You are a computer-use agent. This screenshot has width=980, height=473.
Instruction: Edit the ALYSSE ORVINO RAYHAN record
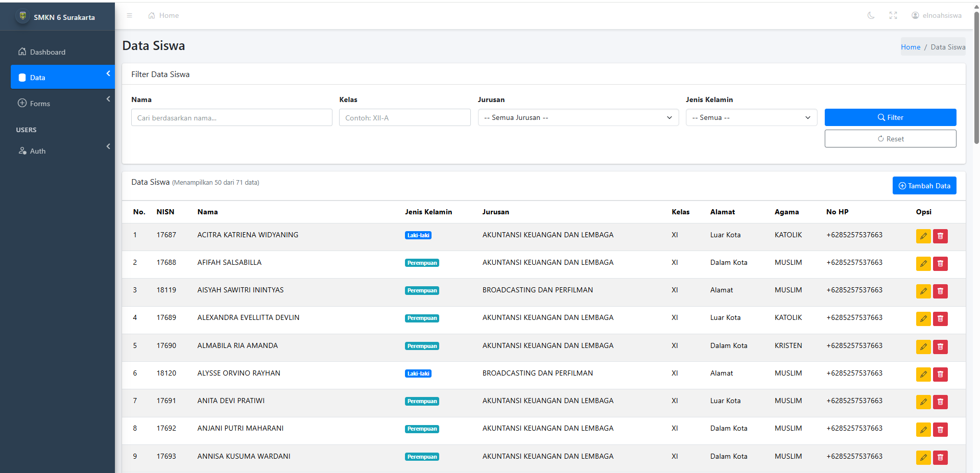coord(923,375)
